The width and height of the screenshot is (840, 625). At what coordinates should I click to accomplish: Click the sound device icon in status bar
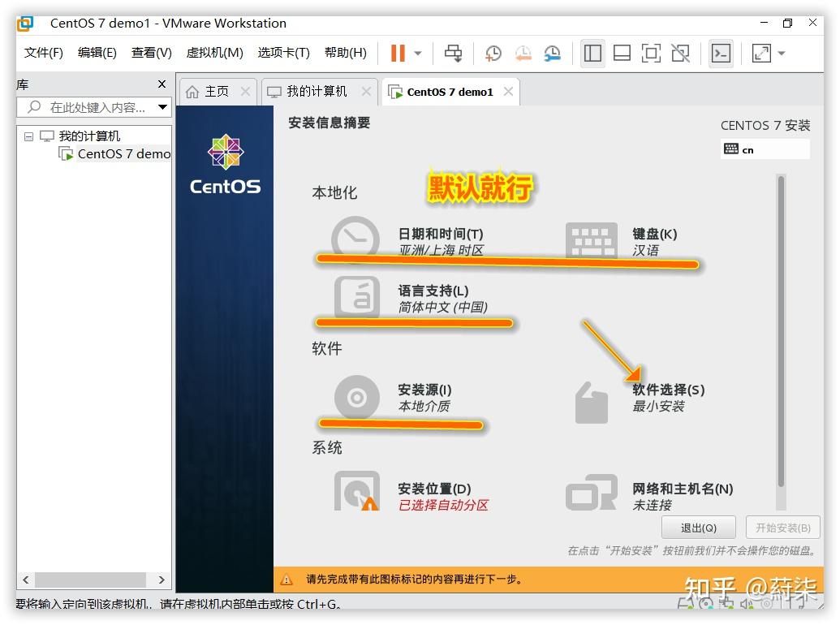click(745, 605)
